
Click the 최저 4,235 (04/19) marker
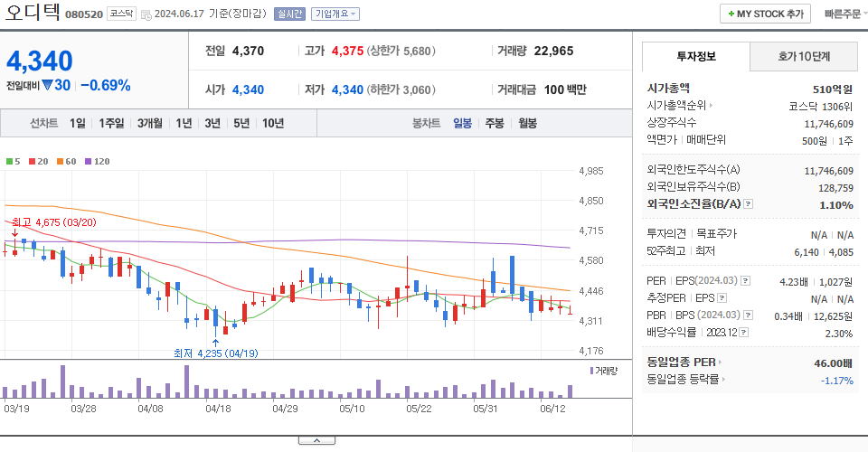click(x=216, y=353)
